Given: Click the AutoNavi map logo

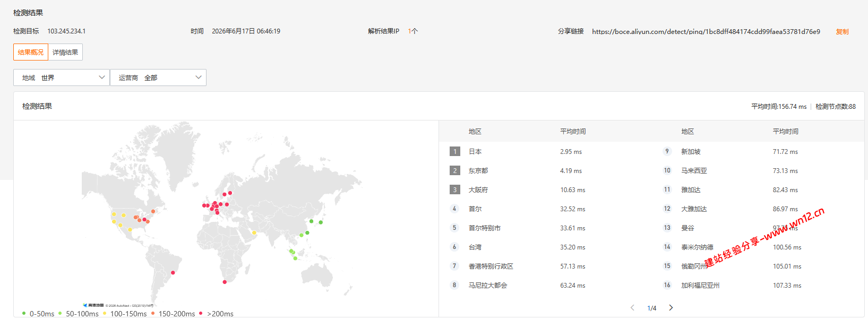Looking at the screenshot, I should point(93,305).
